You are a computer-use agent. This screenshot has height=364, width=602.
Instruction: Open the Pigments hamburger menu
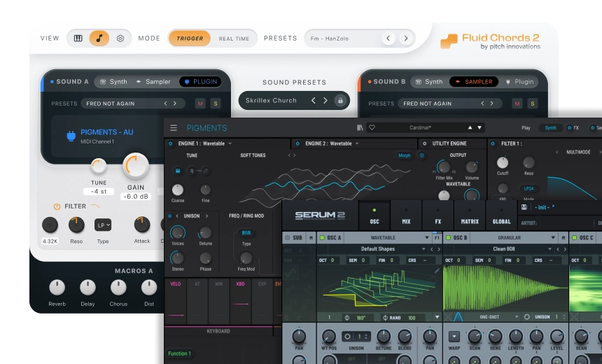pos(174,128)
